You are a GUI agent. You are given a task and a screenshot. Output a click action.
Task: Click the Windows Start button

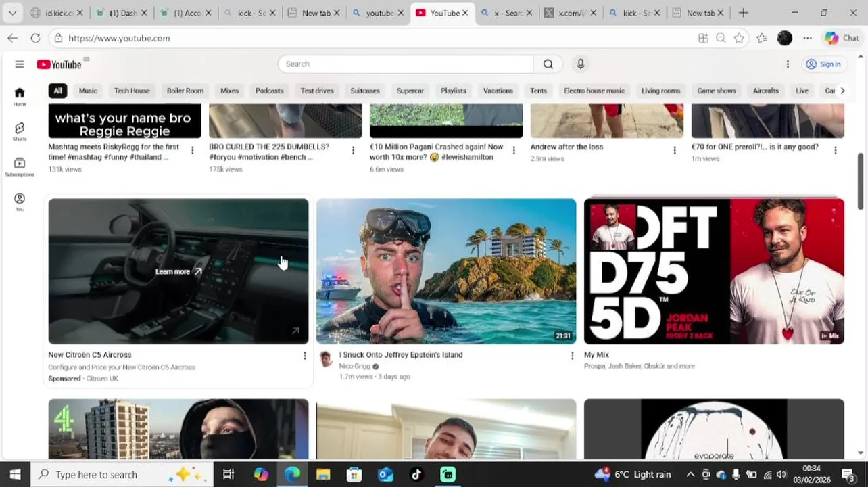pos(15,475)
